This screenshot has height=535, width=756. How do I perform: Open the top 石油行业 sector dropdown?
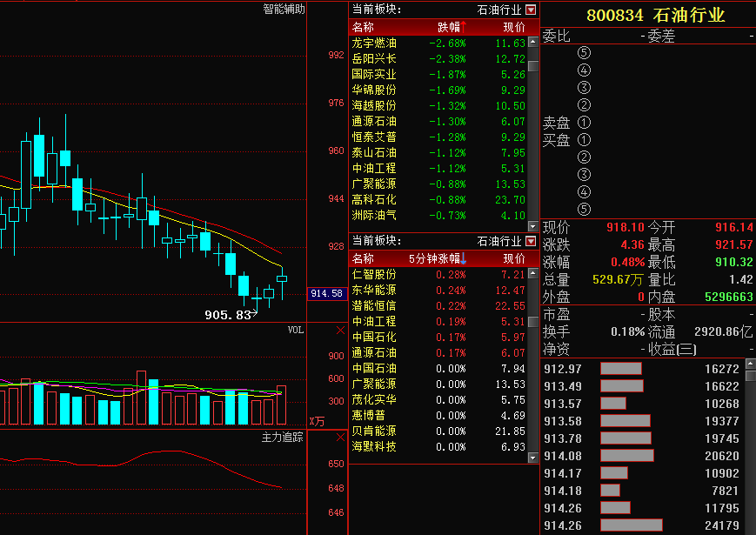[531, 10]
